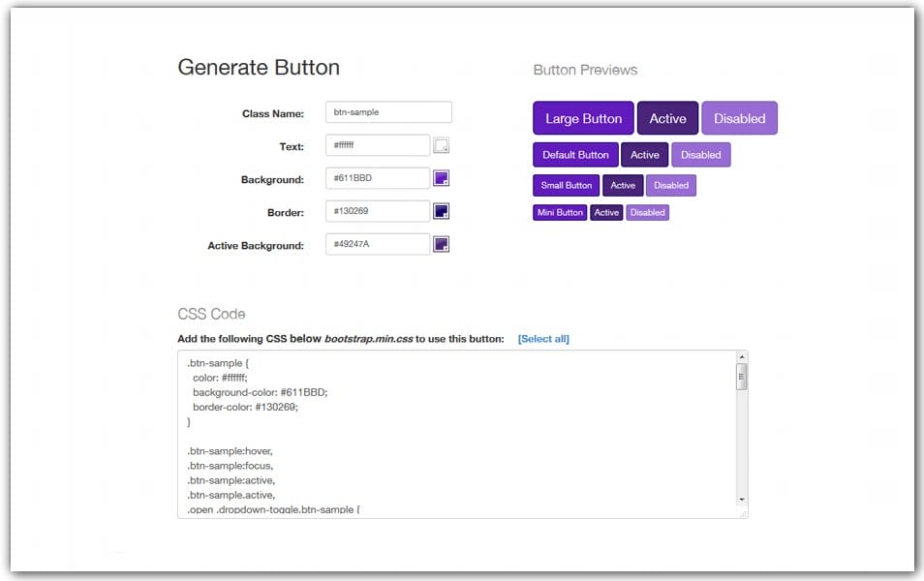924x581 pixels.
Task: Select the purple Background color swatch
Action: 441,177
